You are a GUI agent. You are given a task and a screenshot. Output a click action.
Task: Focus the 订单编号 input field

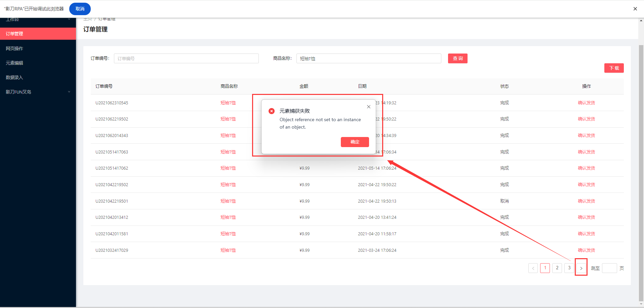tap(186, 59)
